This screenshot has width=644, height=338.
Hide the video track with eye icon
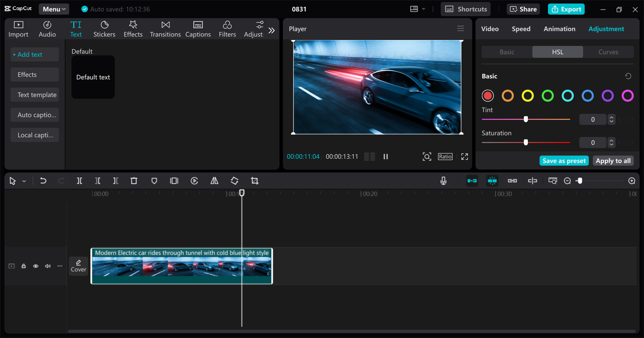pyautogui.click(x=36, y=266)
